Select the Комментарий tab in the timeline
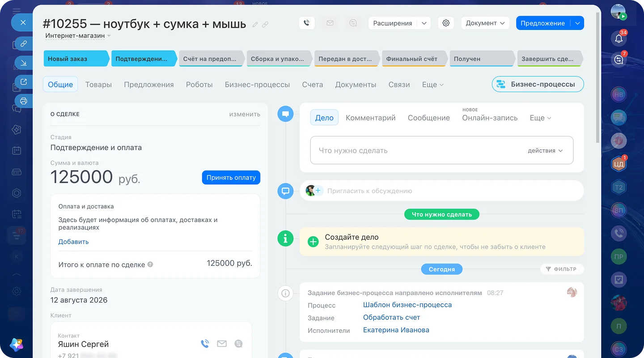This screenshot has width=644, height=358. tap(371, 118)
